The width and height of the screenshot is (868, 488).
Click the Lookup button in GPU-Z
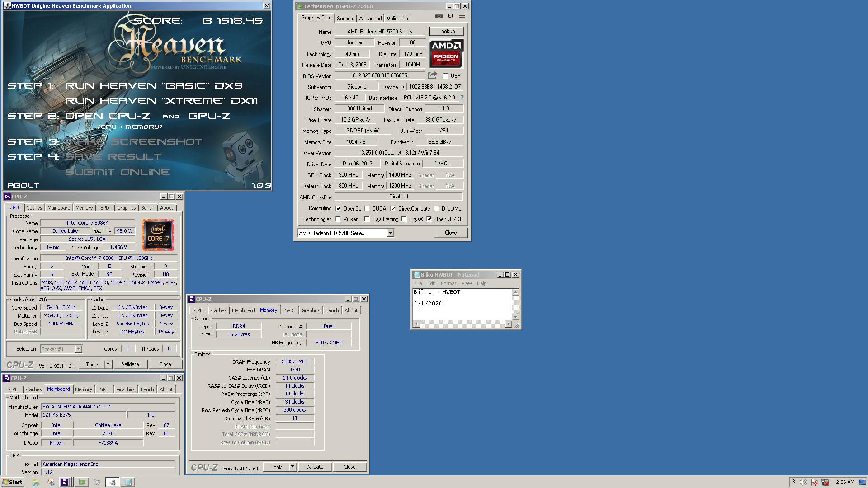[x=447, y=31]
